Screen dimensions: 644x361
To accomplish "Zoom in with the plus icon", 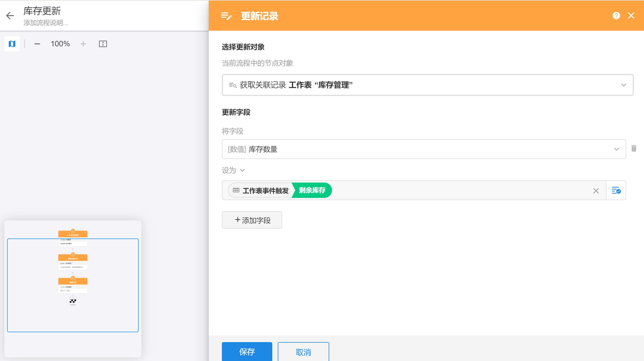I will click(83, 44).
